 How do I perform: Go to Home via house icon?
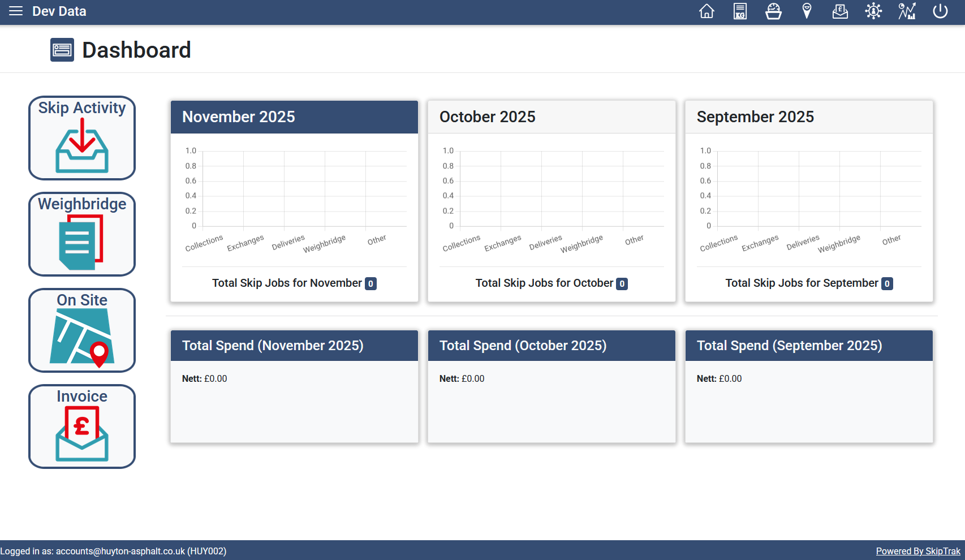pos(706,11)
